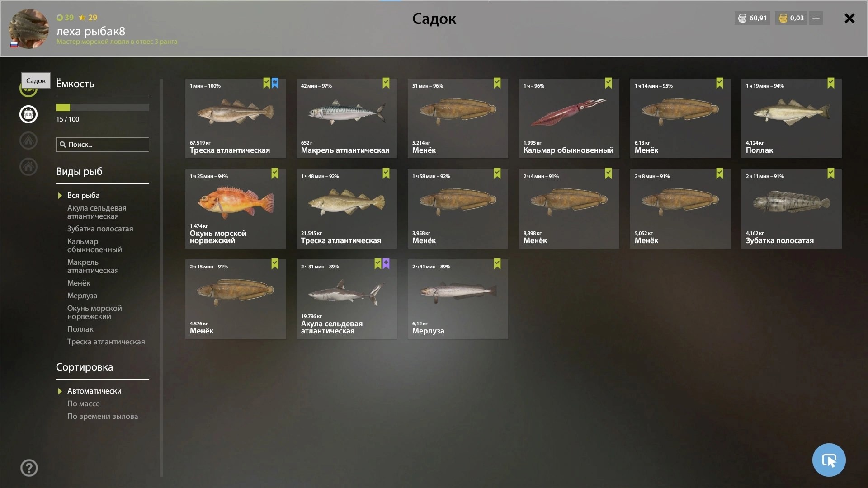
Task: Click the gold coins balance icon
Action: click(783, 18)
